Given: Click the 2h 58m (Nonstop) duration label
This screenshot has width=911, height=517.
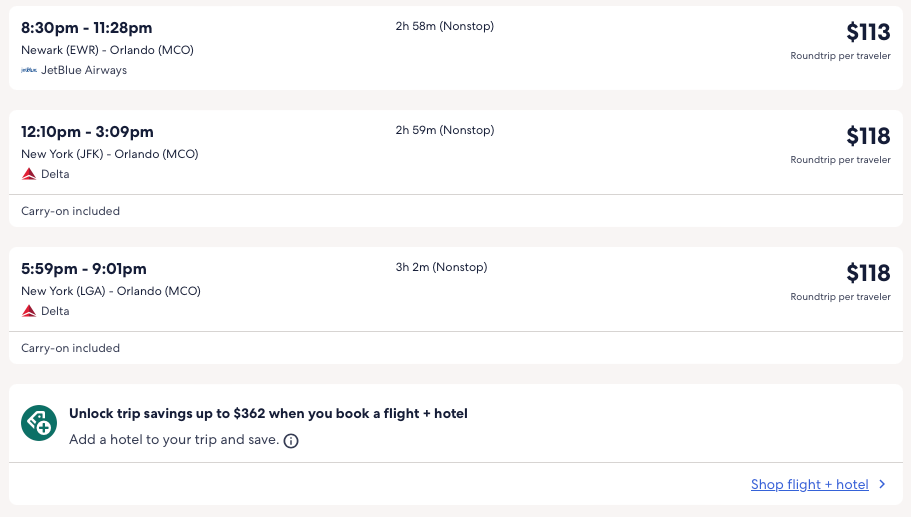Looking at the screenshot, I should [x=444, y=26].
